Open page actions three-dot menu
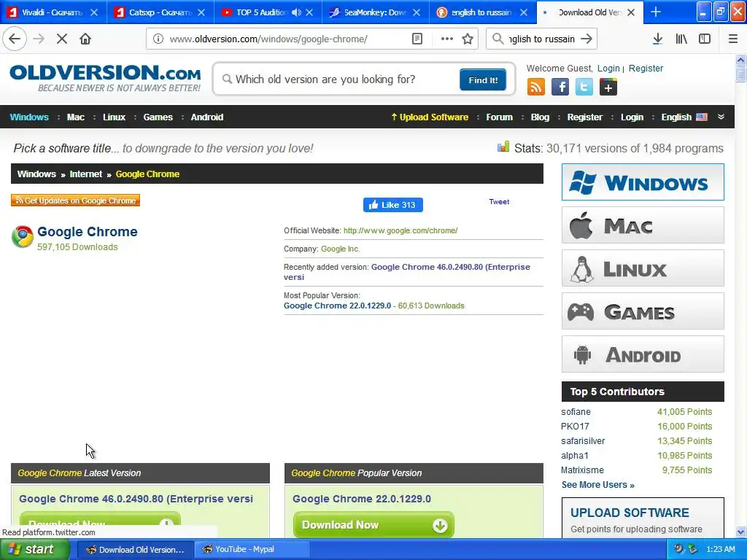This screenshot has width=747, height=560. 446,39
